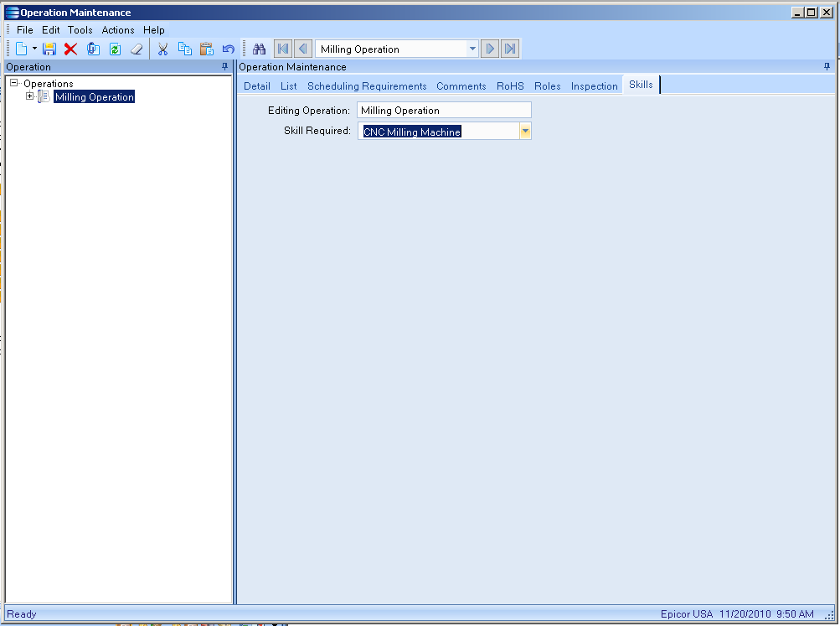Screen dimensions: 840x626
Task: Open the Scheduling Requirements tab
Action: 367,86
